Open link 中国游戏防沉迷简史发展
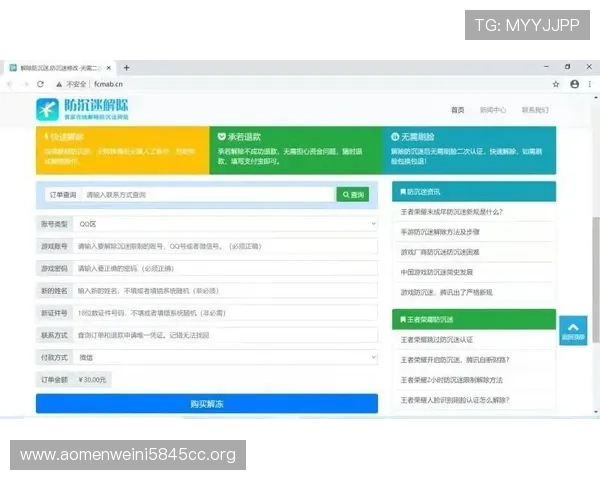 point(437,272)
